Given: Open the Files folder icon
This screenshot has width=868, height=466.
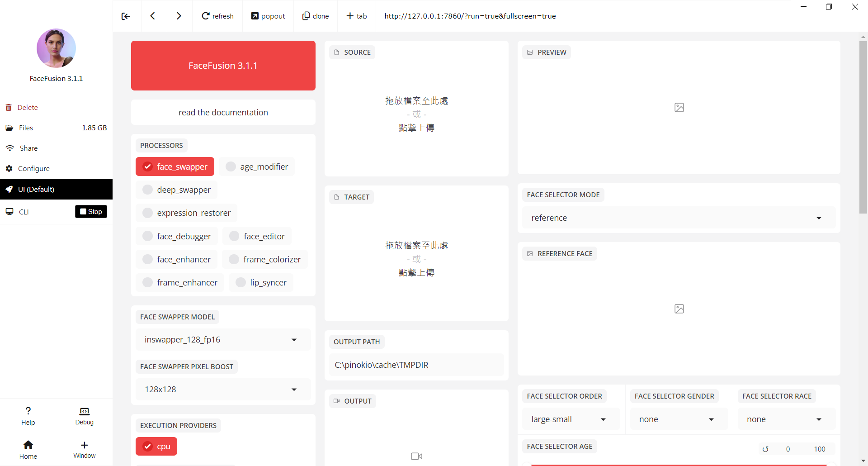Looking at the screenshot, I should [9, 128].
